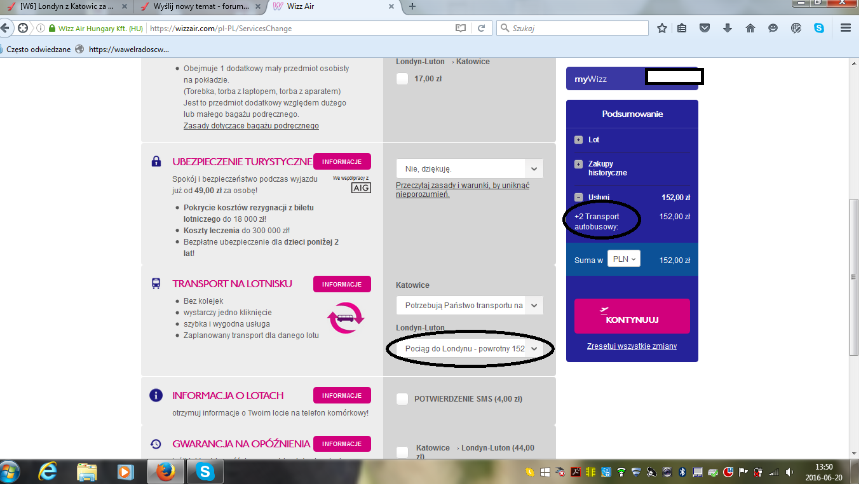Switch to 'Wyślij nowy temat' tab

(201, 6)
